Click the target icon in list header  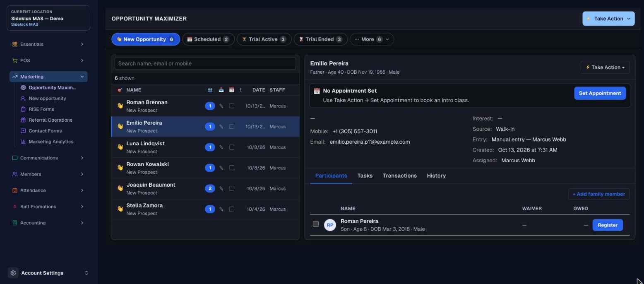click(120, 90)
